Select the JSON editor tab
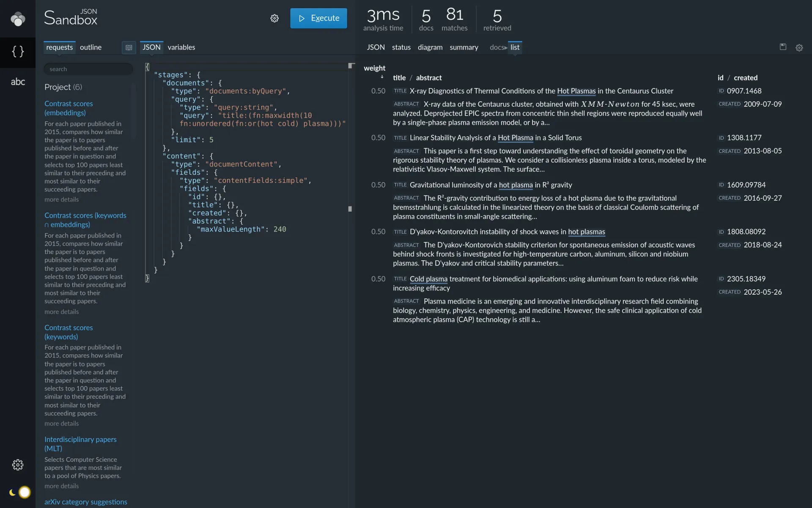The image size is (812, 508). 151,47
